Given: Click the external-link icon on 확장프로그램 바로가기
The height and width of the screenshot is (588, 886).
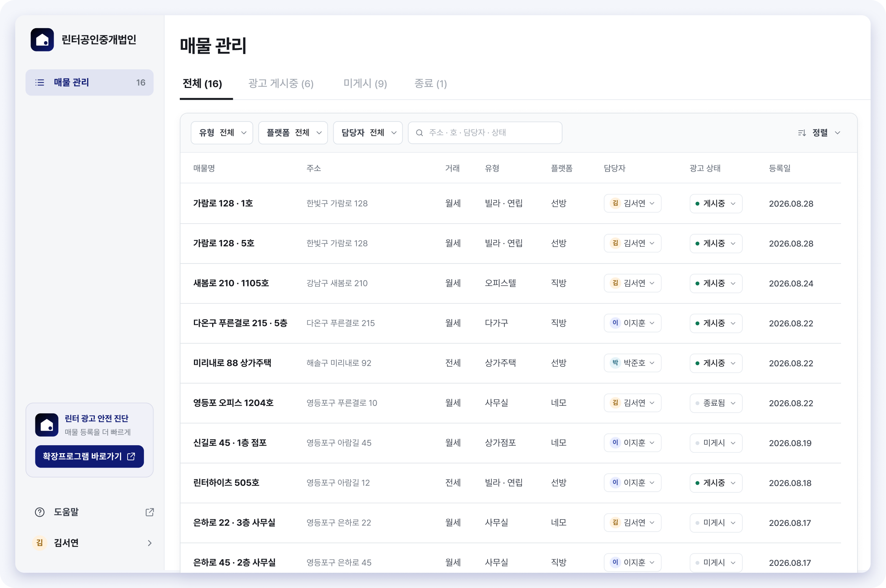Looking at the screenshot, I should [x=131, y=456].
